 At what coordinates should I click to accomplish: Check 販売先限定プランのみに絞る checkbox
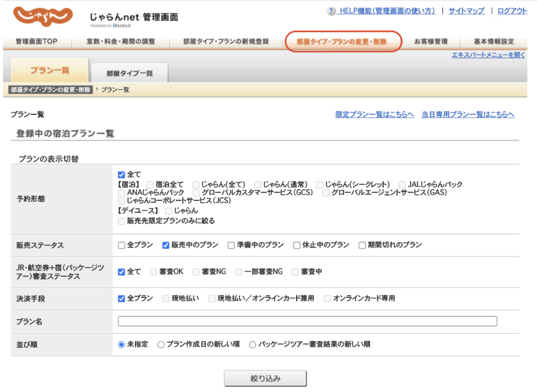tap(122, 221)
